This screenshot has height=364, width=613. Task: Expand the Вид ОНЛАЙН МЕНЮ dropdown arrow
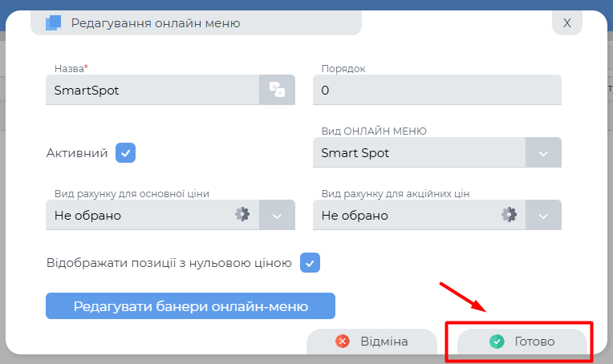[543, 152]
